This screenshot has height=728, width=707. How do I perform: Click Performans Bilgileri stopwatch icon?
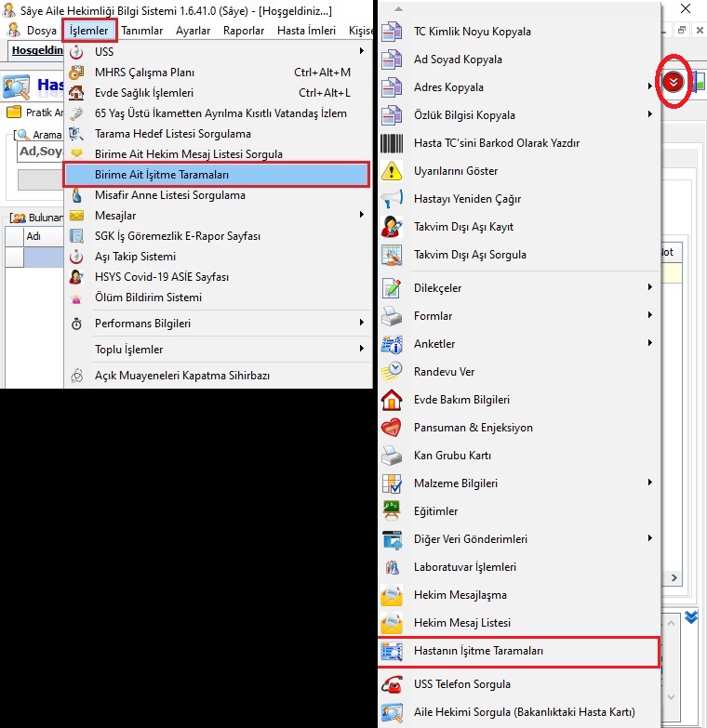76,324
